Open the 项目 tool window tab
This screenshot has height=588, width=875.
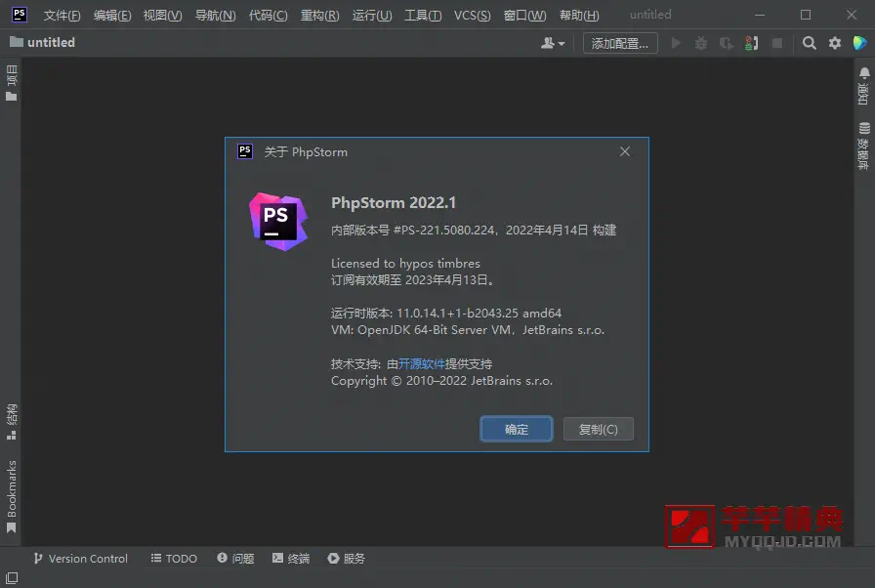11,83
